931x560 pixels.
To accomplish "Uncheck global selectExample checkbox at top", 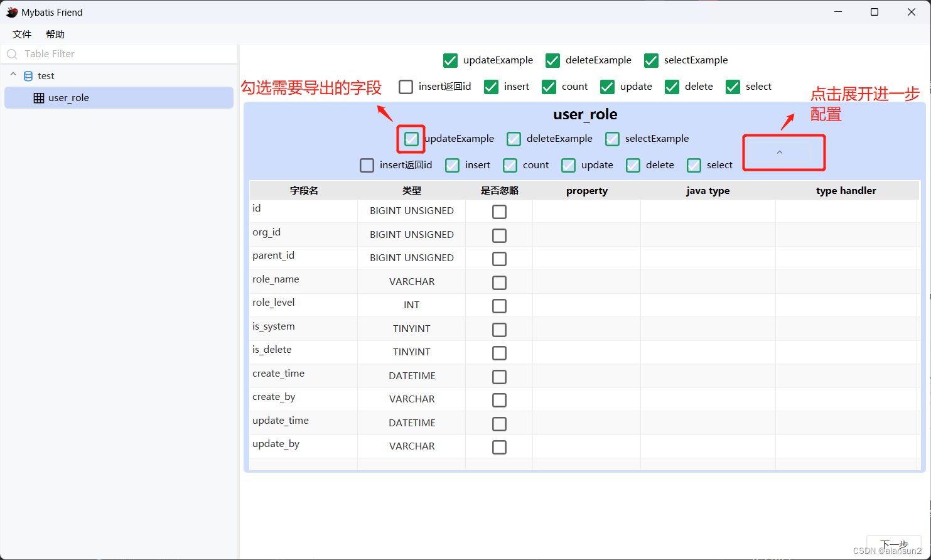I will pos(651,60).
